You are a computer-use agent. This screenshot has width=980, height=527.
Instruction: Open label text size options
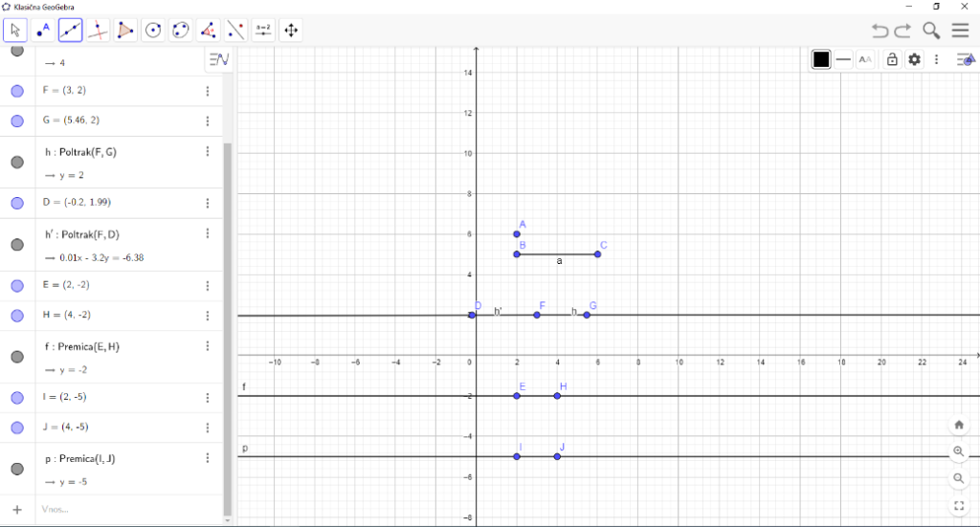(865, 59)
